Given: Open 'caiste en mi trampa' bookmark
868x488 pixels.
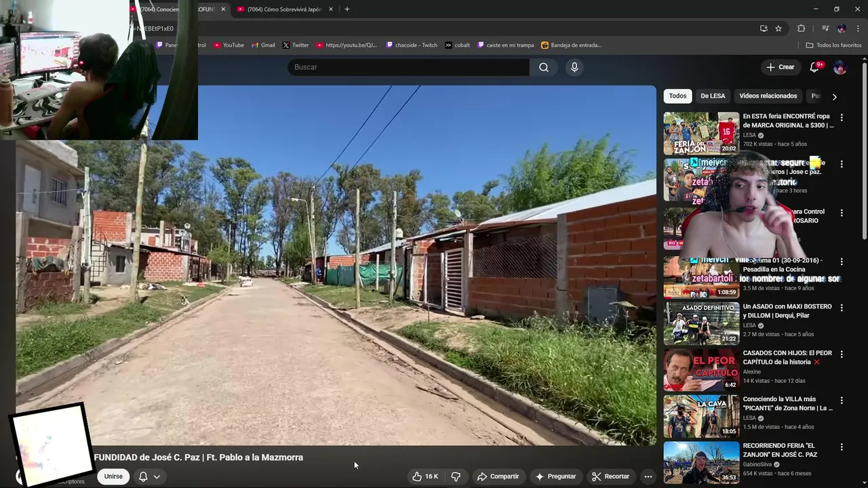Looking at the screenshot, I should (x=506, y=45).
